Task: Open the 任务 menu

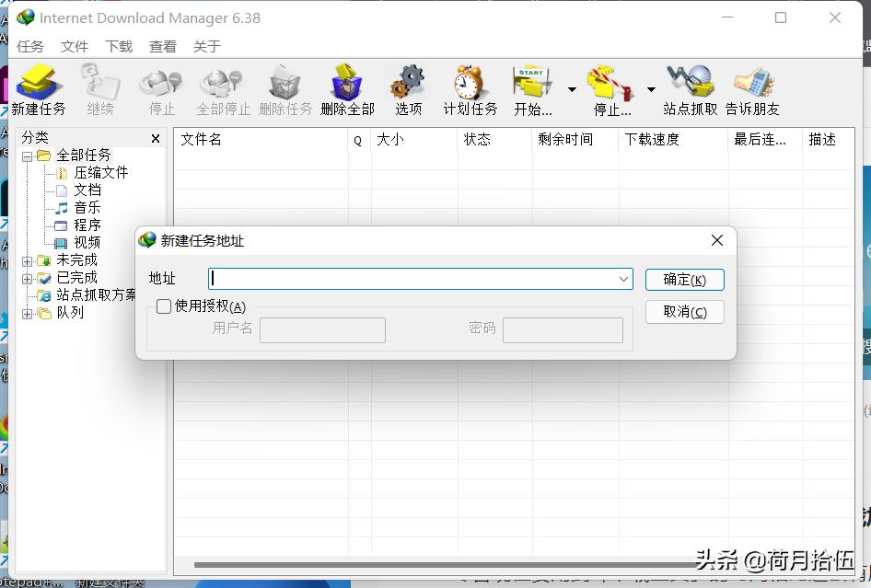Action: pos(30,46)
